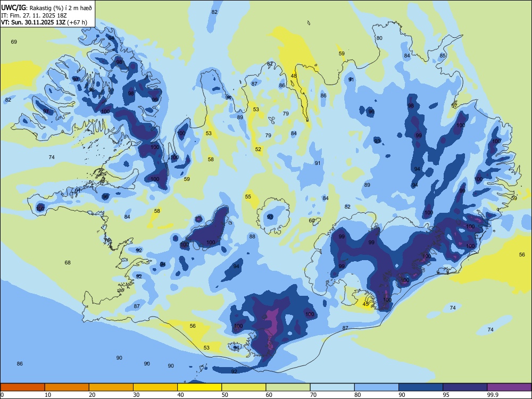The width and height of the screenshot is (532, 399).
Task: Click the legend tick label '70'
Action: (x=313, y=395)
